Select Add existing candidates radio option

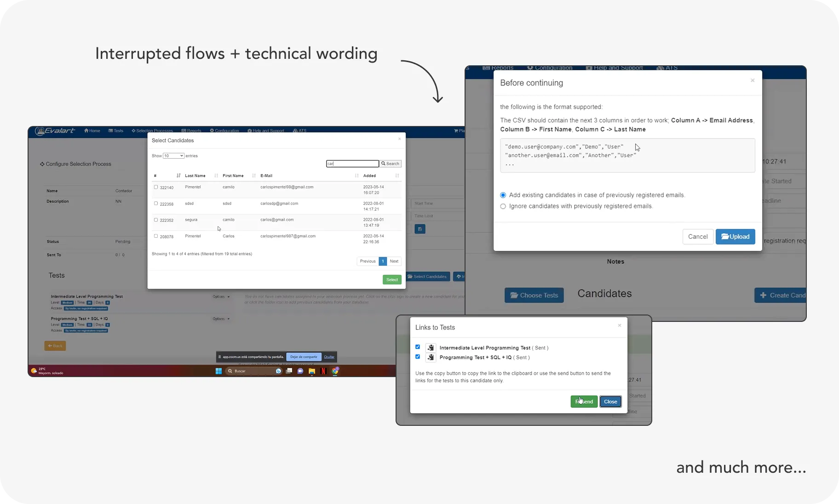click(x=503, y=195)
